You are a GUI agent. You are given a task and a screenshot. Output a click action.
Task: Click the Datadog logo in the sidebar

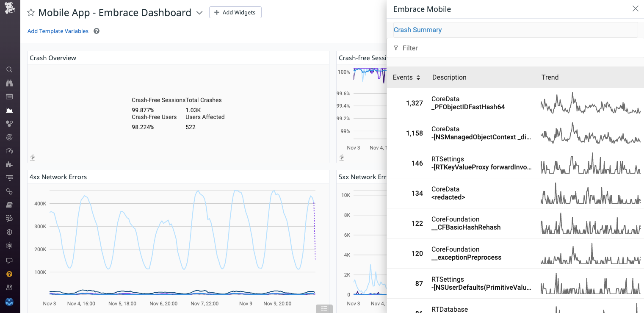(x=10, y=8)
